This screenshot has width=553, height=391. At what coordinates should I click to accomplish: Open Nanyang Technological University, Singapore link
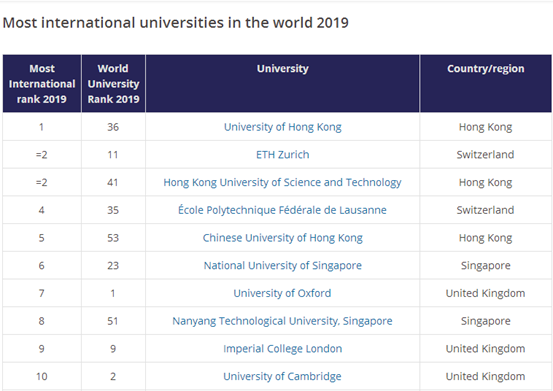click(x=282, y=321)
